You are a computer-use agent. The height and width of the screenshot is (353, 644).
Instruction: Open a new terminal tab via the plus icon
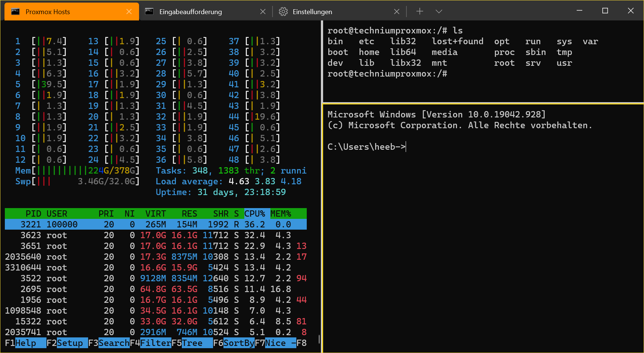click(419, 11)
